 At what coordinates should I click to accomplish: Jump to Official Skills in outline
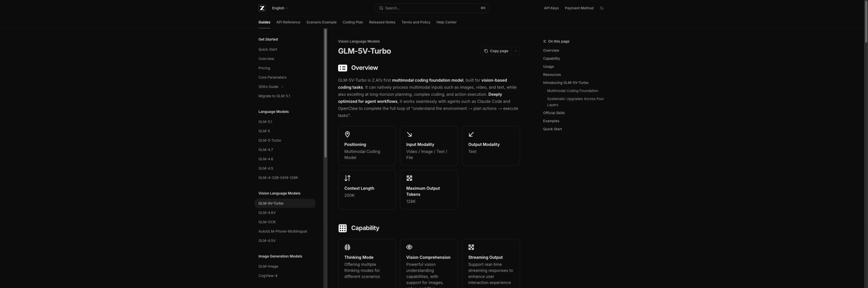click(x=554, y=113)
